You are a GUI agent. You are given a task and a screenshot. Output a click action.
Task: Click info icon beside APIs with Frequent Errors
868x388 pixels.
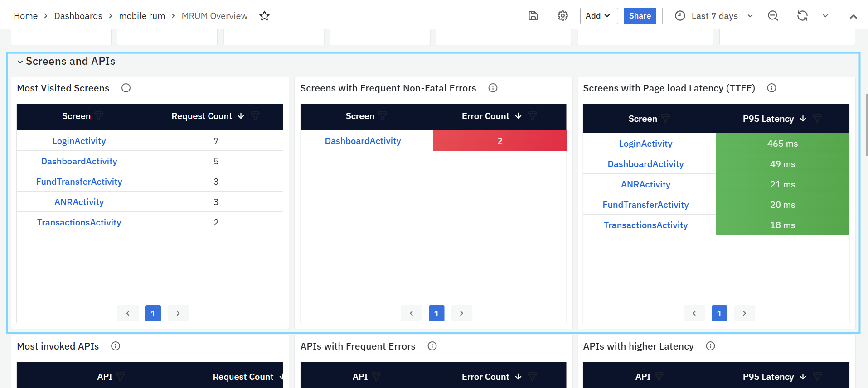tap(432, 346)
